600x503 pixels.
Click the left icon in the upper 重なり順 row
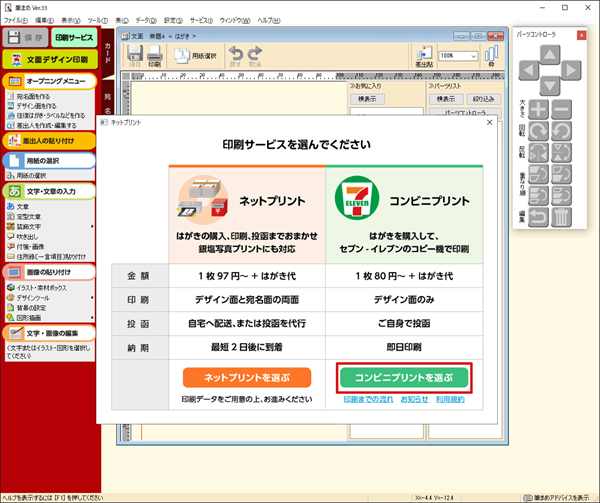coord(539,174)
